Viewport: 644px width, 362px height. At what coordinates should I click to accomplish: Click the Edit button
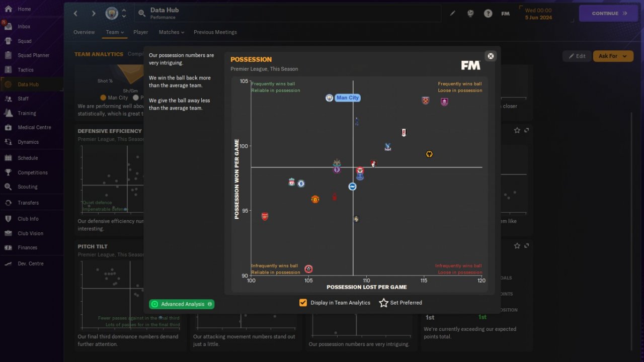577,56
